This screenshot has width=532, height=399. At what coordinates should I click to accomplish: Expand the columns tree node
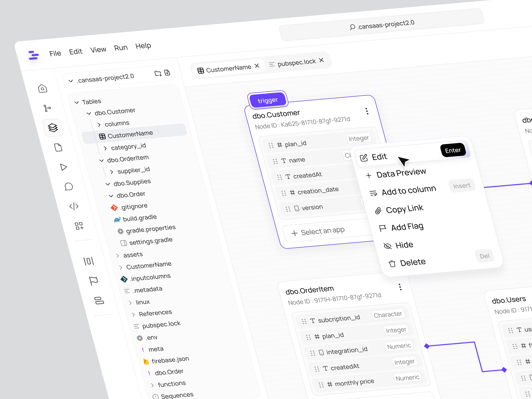[99, 125]
